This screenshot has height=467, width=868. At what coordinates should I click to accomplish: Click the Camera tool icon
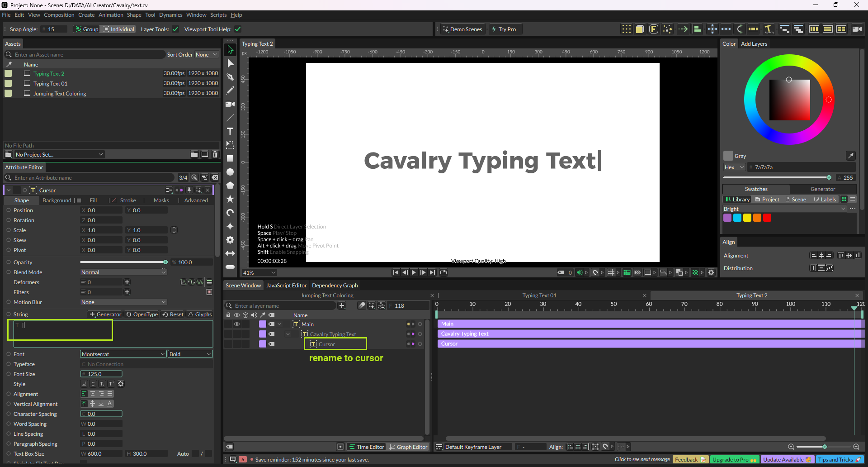point(230,104)
